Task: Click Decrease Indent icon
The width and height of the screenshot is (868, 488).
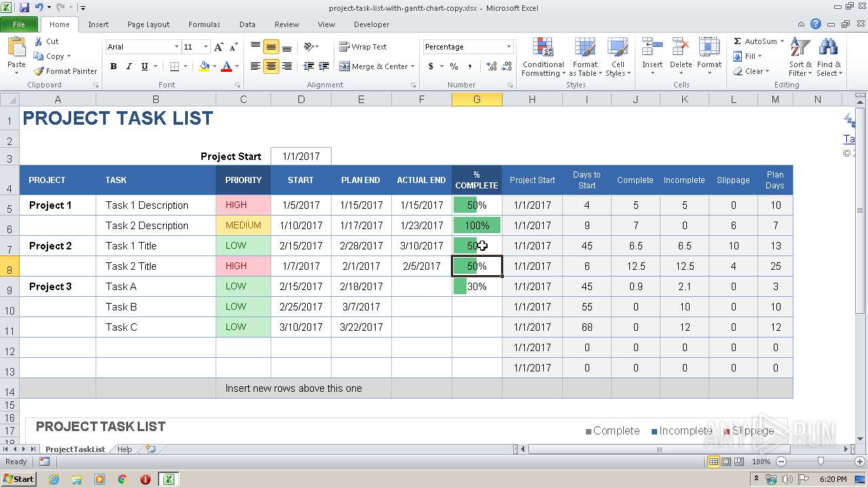Action: [309, 66]
